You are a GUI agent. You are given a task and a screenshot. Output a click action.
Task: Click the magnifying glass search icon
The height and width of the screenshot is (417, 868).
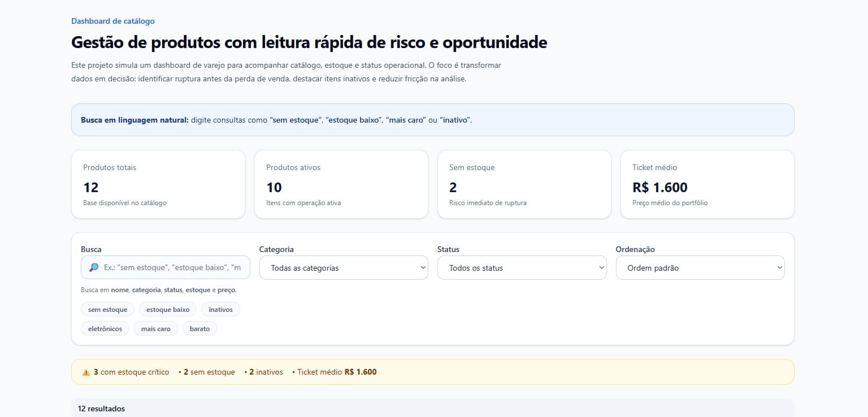[93, 267]
